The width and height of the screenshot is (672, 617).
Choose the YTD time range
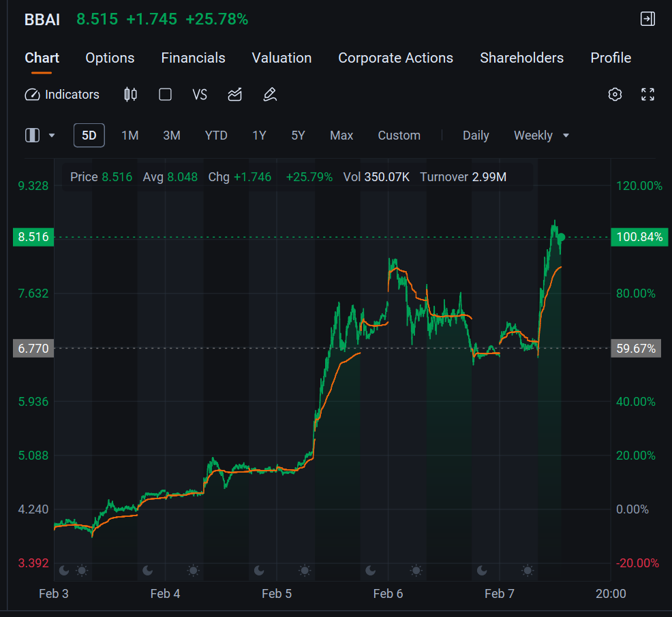pyautogui.click(x=216, y=136)
